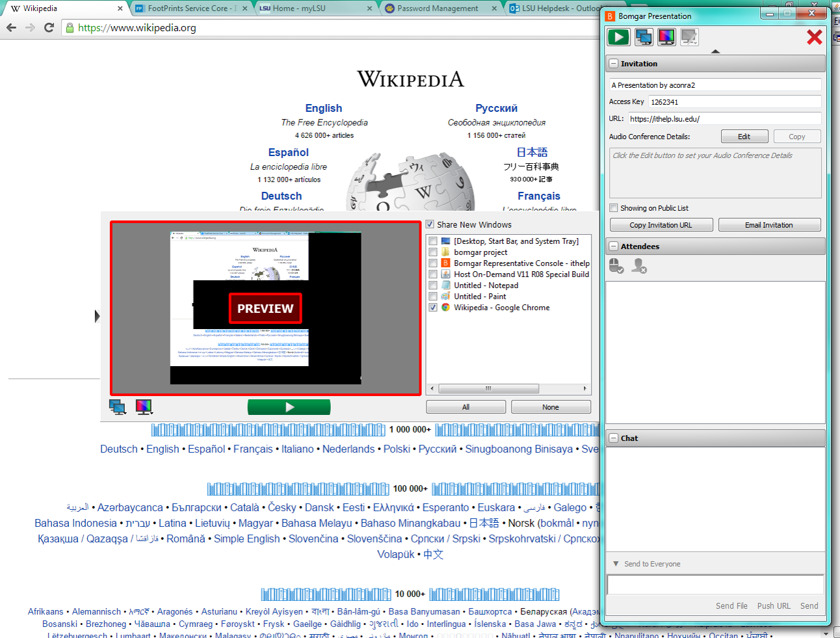Click the browser forward arrow
Image resolution: width=840 pixels, height=638 pixels.
click(x=30, y=27)
